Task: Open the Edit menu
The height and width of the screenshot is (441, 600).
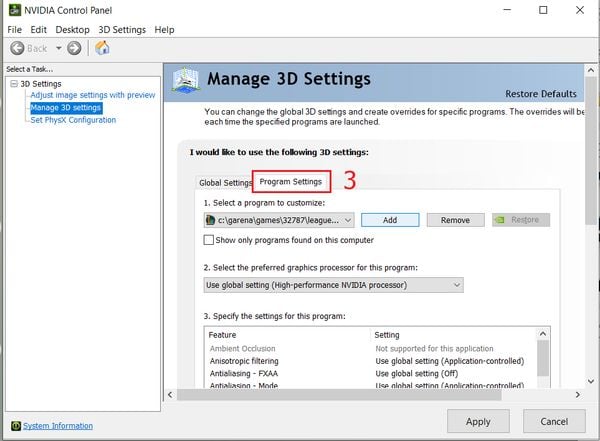Action: [x=38, y=29]
